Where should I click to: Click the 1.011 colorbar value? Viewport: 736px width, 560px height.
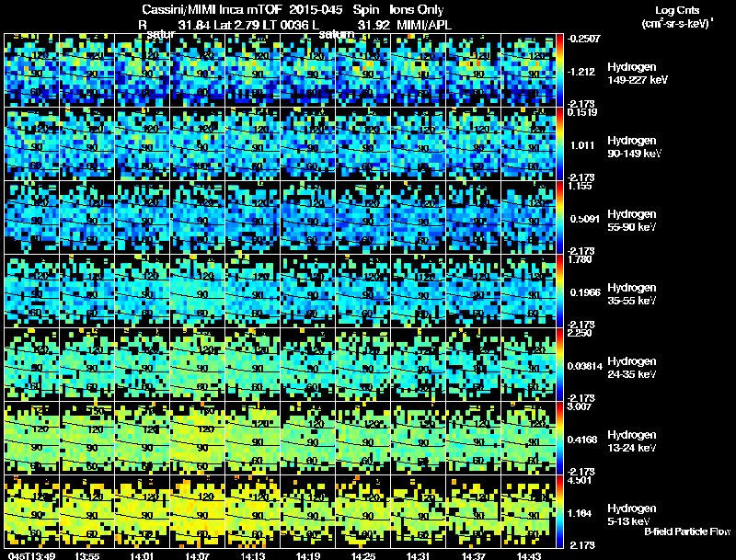coord(582,145)
